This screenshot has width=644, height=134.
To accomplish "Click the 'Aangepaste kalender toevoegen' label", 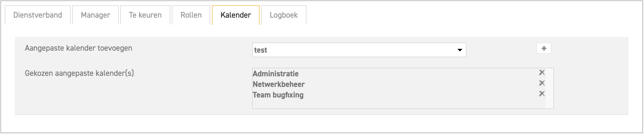I will tap(78, 48).
